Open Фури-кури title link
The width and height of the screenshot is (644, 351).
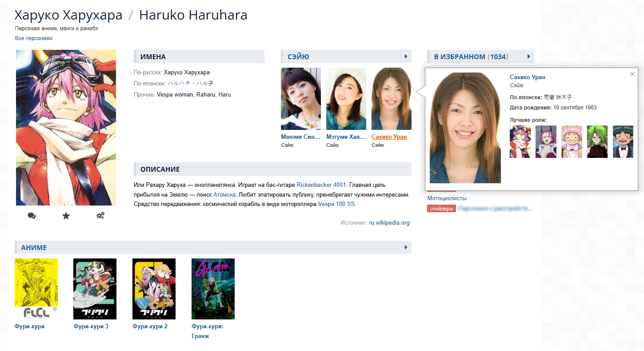(x=30, y=327)
